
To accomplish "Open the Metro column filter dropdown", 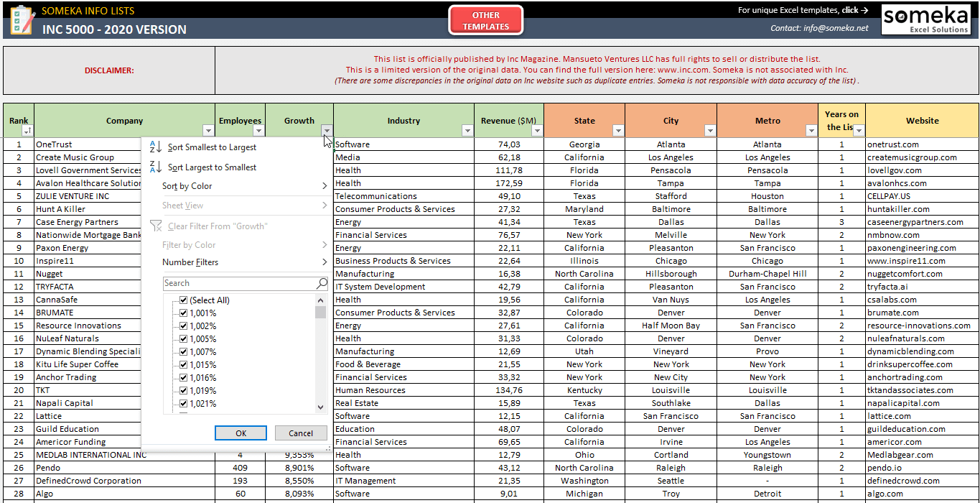I will click(811, 131).
